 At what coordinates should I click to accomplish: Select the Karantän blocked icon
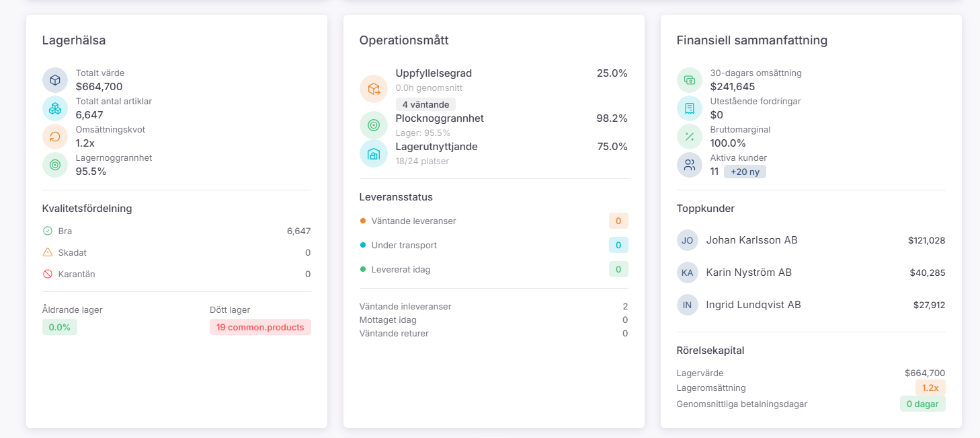click(x=48, y=274)
